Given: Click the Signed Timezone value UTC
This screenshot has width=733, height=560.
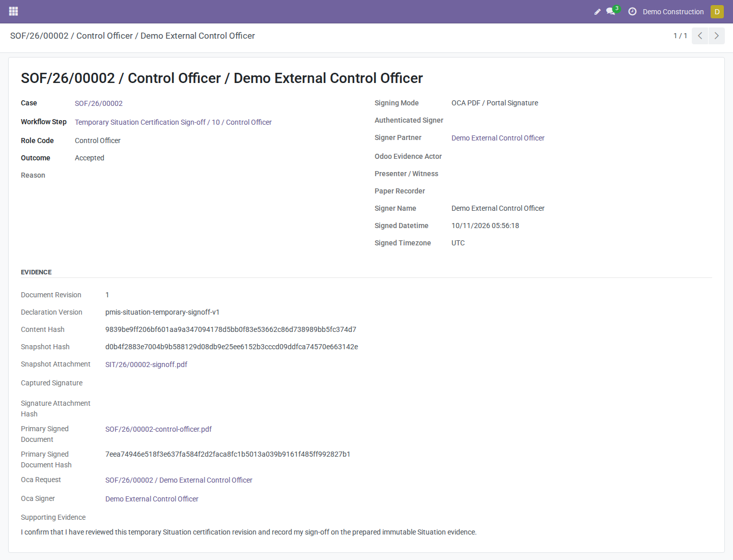Looking at the screenshot, I should (458, 243).
